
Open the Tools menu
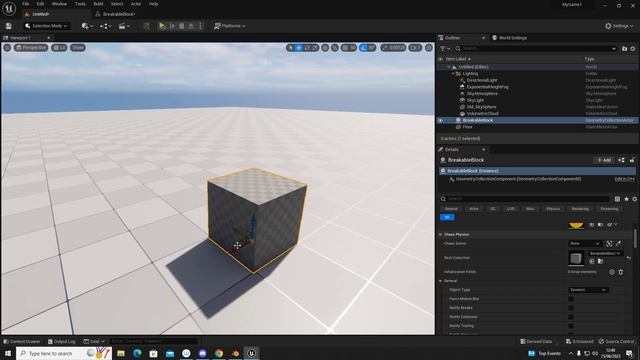[80, 4]
